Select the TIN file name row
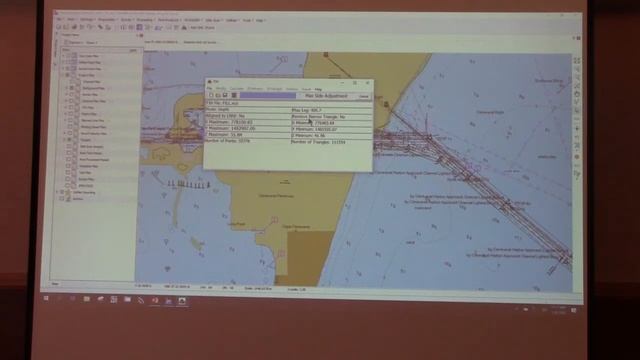This screenshot has height=360, width=640. pos(288,103)
